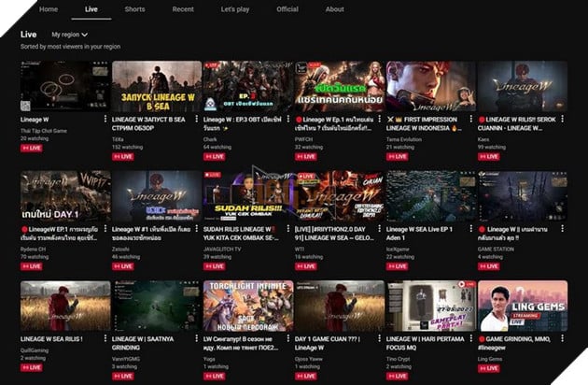Visit the GAME STATION channel name
This screenshot has width=588, height=385.
496,249
